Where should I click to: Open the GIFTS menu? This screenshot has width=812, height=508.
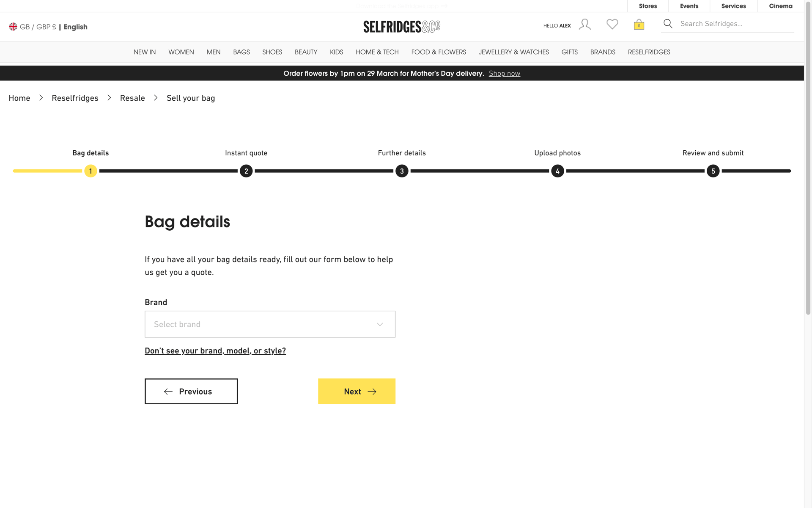point(570,52)
